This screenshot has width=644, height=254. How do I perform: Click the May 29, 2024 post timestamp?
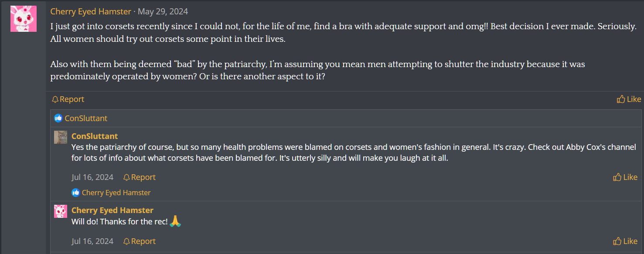[x=163, y=11]
